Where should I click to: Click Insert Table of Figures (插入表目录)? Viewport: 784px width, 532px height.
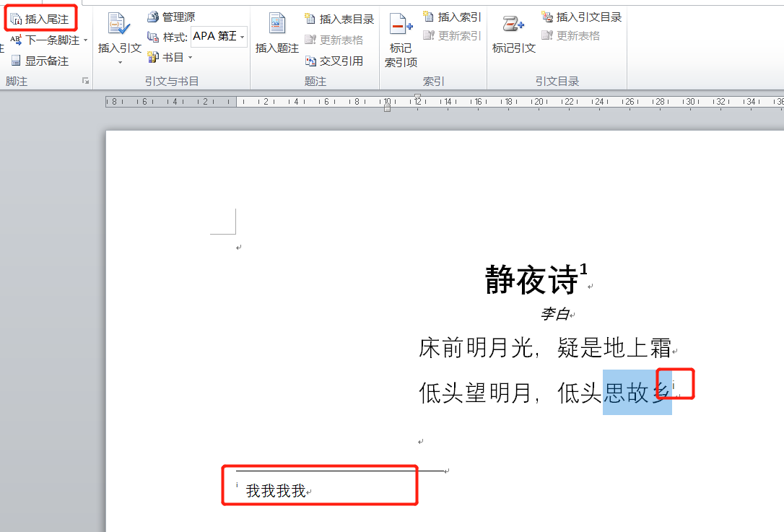(x=339, y=19)
